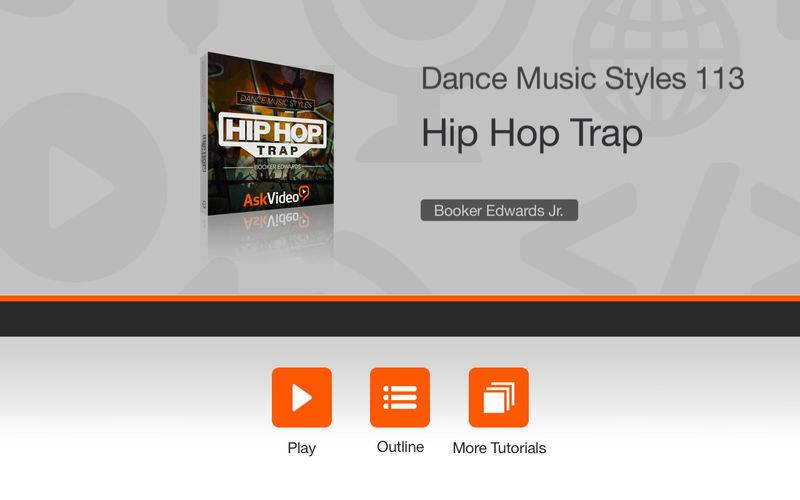Click the dark gray horizontal bar
The width and height of the screenshot is (800, 500).
point(400,319)
